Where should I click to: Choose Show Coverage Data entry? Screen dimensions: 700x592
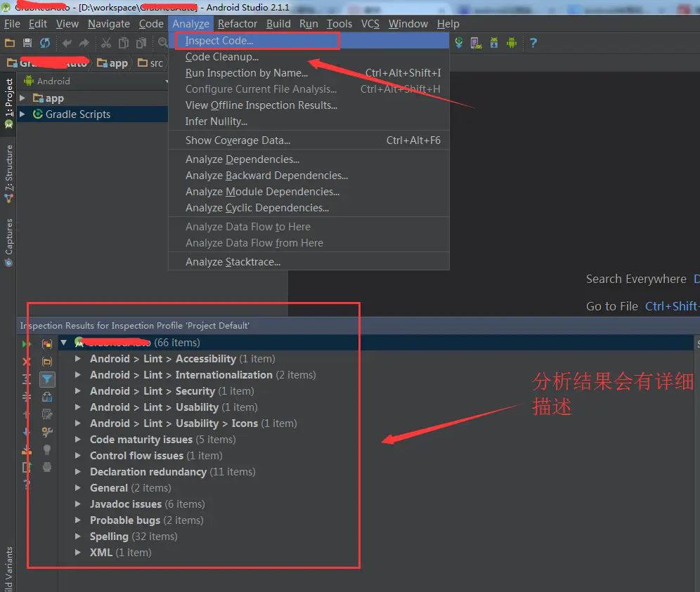[309, 140]
